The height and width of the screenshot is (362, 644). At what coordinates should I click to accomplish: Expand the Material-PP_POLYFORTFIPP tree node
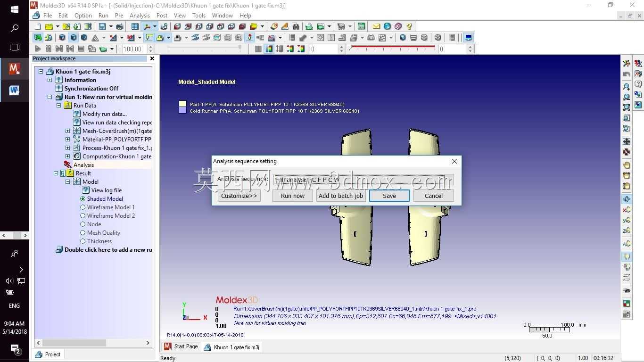[x=67, y=140]
